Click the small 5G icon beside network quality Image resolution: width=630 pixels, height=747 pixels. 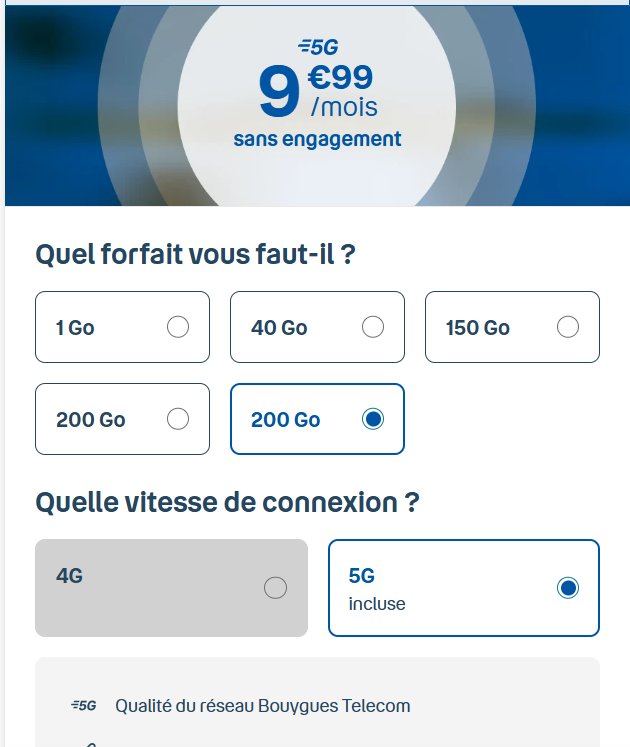(84, 705)
